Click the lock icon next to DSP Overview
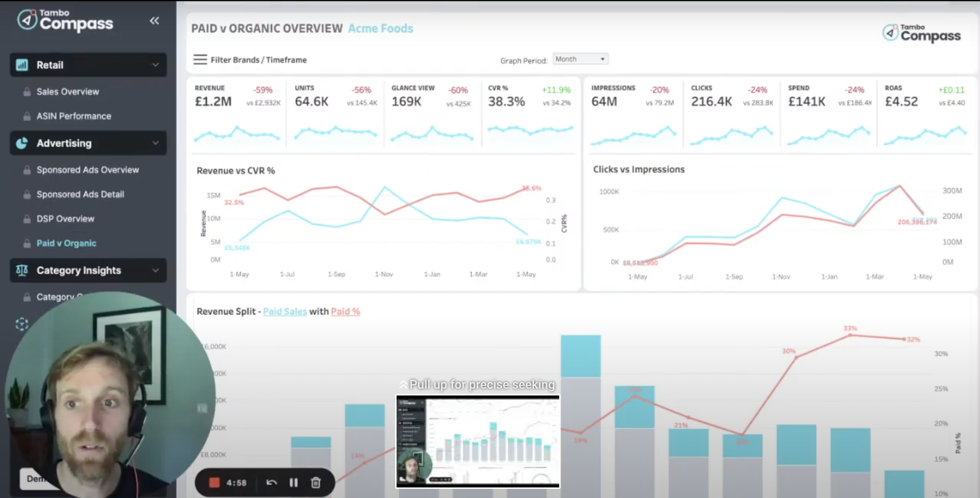 point(27,219)
